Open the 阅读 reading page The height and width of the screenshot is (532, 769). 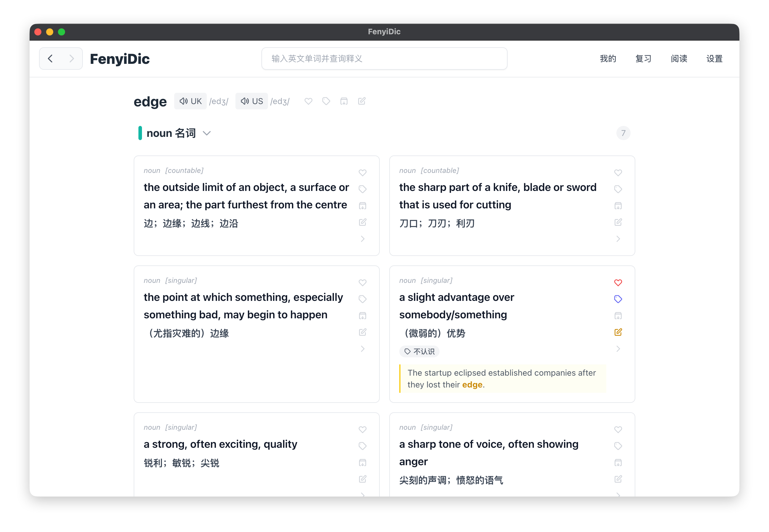coord(679,59)
